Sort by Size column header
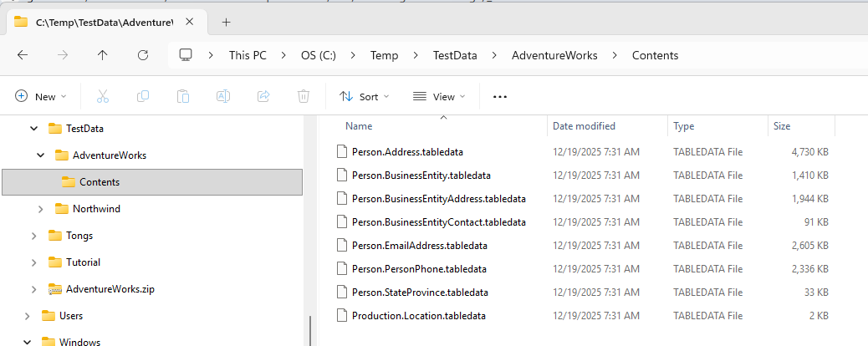Image resolution: width=868 pixels, height=346 pixels. [x=782, y=126]
